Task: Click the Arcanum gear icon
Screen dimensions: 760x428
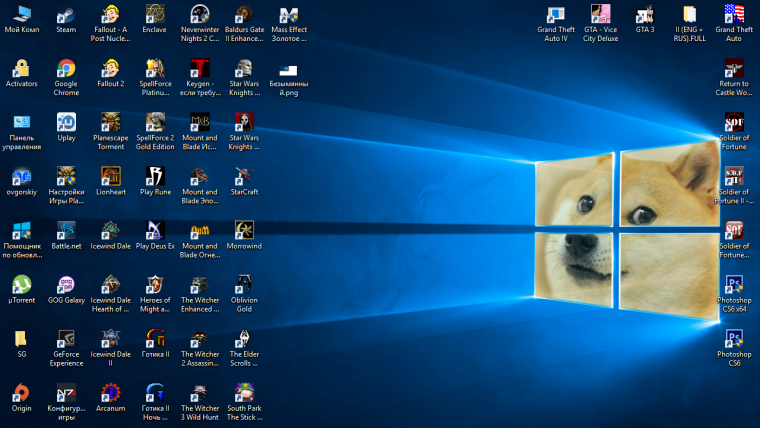Action: [110, 392]
